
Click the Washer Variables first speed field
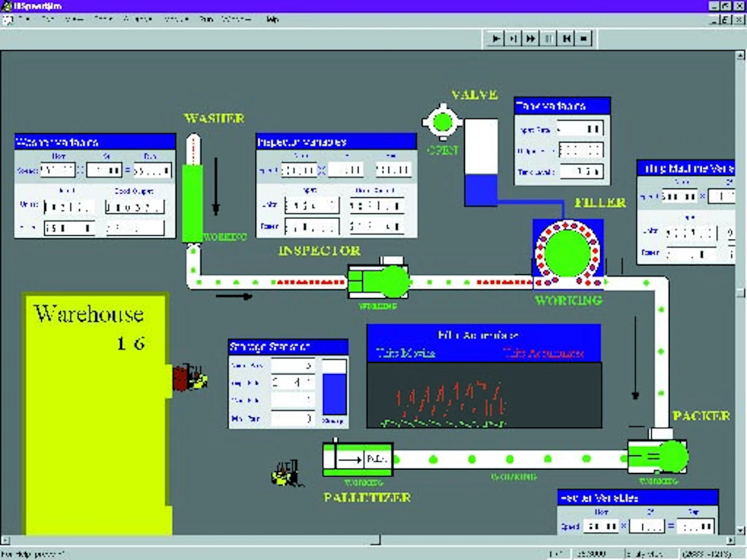(58, 170)
